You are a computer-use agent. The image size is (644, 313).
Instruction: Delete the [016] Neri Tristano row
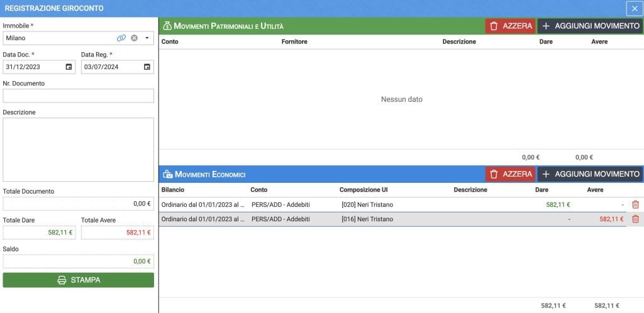(x=635, y=219)
